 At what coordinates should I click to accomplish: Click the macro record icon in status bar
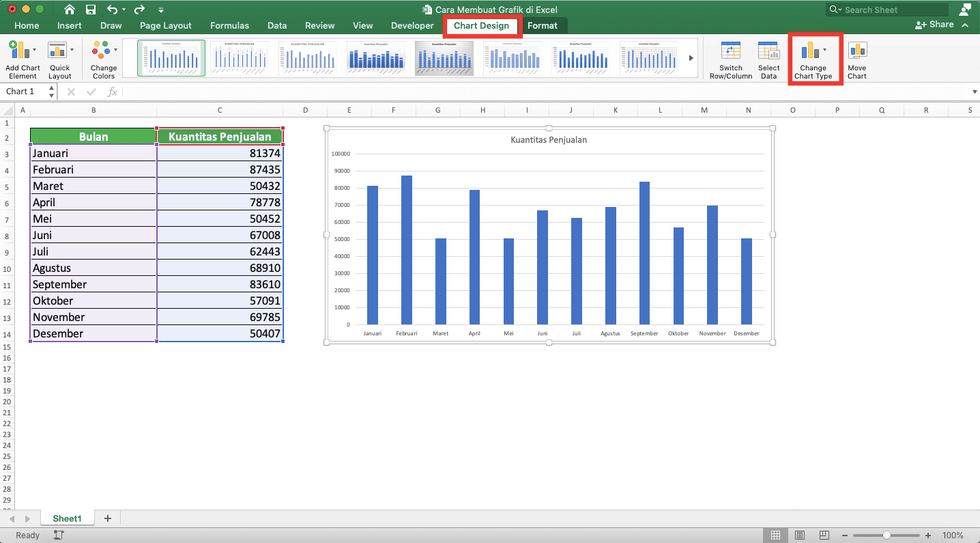coord(59,535)
